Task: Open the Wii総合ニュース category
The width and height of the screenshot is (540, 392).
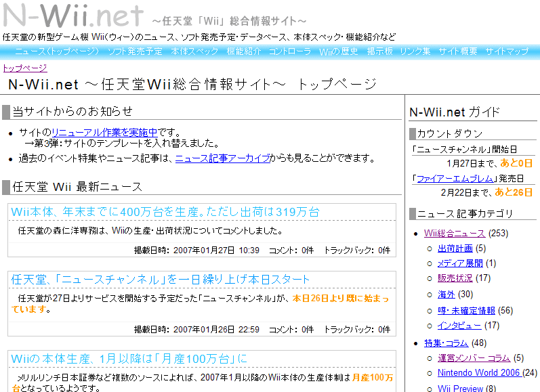Action: (x=455, y=234)
